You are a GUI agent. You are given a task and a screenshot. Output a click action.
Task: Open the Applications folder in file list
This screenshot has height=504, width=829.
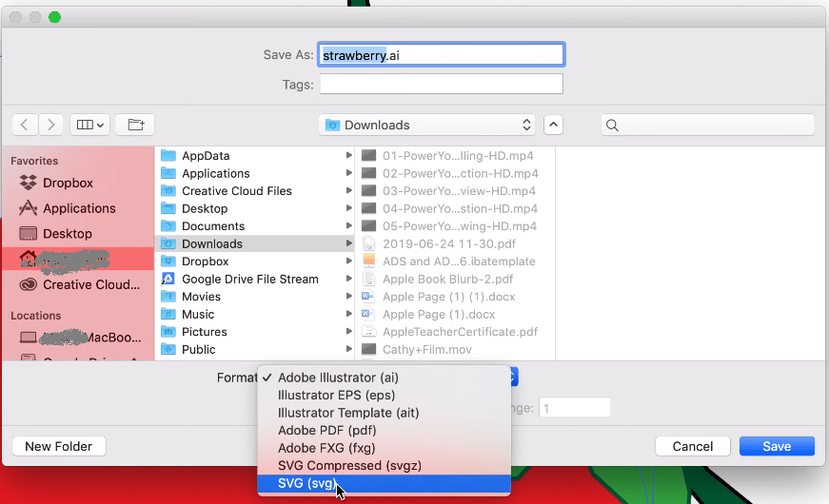[255, 173]
